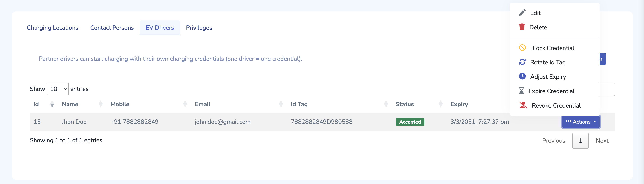This screenshot has width=644, height=184.
Task: Sort by Name column sort arrows
Action: pos(101,104)
